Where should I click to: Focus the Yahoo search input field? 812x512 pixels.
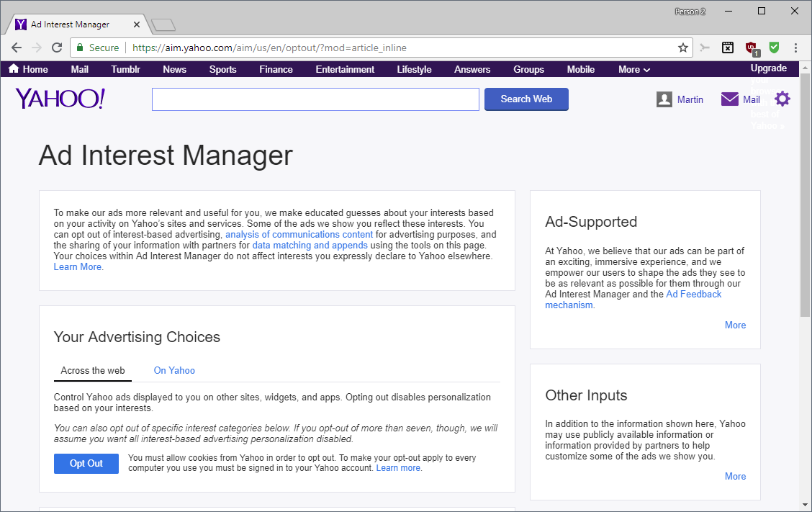pos(315,99)
